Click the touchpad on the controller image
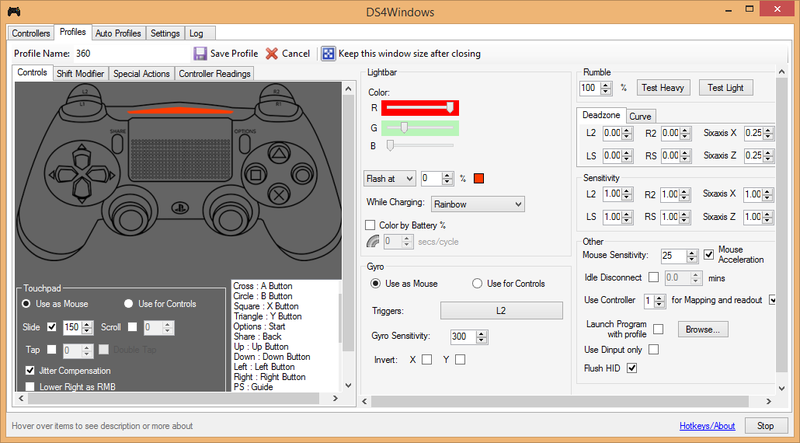This screenshot has width=800, height=443. click(181, 149)
